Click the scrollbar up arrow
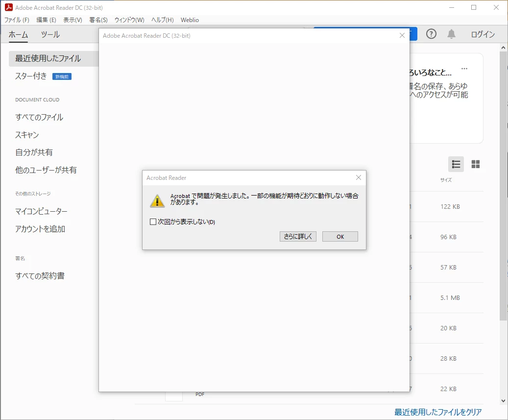508x420 pixels. [503, 48]
